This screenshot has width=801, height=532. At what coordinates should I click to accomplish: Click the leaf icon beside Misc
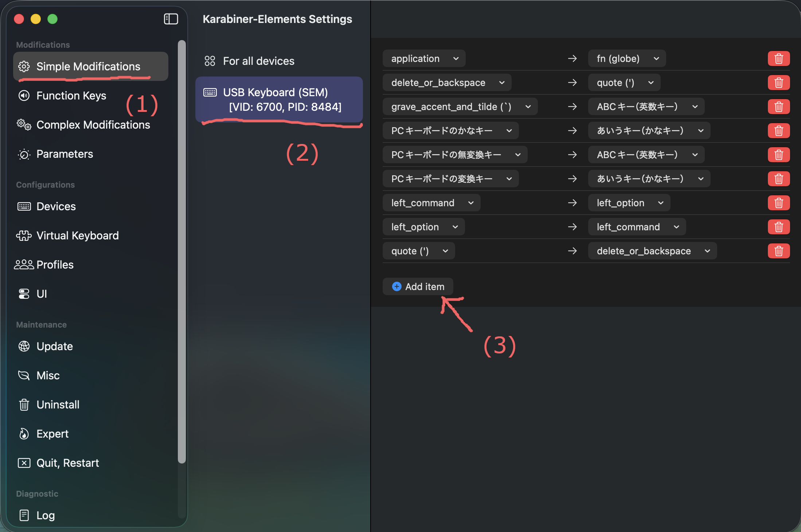pyautogui.click(x=24, y=375)
